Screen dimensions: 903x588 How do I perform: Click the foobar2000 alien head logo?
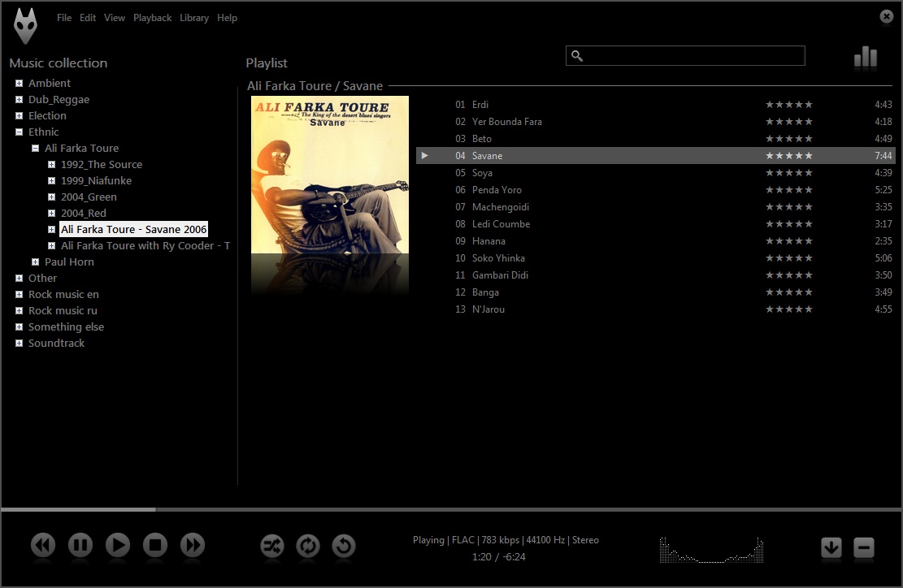25,25
